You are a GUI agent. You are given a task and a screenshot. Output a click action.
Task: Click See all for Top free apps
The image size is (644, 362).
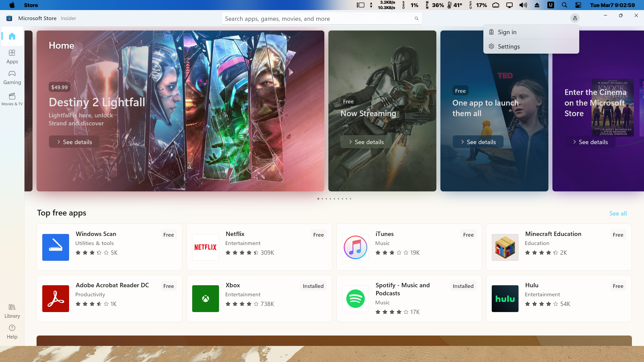(x=618, y=214)
